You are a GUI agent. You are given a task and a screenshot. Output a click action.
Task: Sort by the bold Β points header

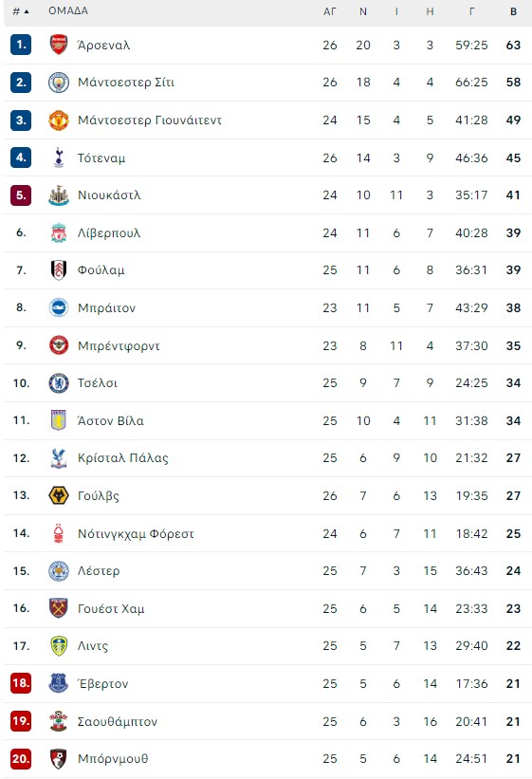[514, 11]
